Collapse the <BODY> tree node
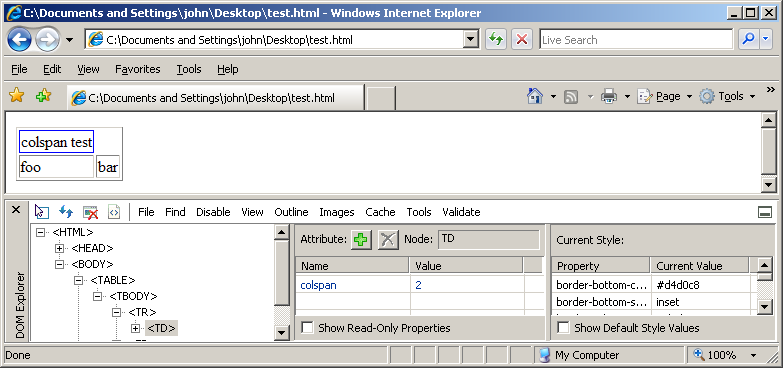783x368 pixels. click(x=59, y=264)
